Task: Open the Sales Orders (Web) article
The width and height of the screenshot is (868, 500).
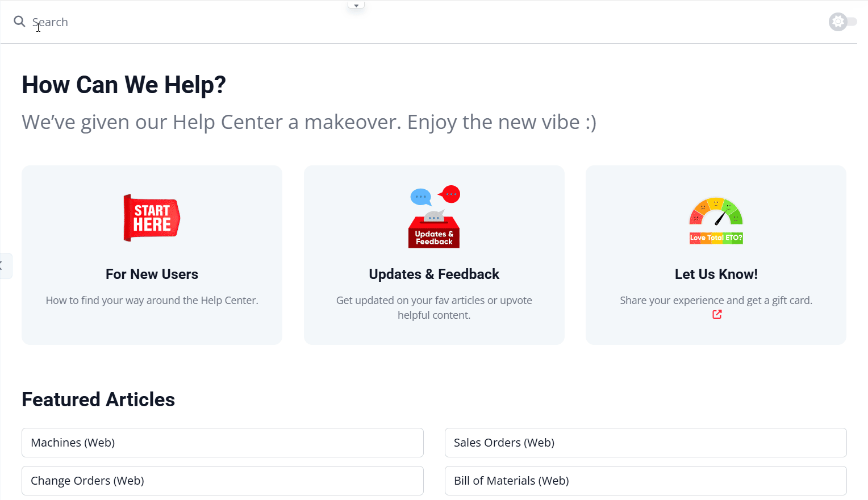Action: coord(645,443)
